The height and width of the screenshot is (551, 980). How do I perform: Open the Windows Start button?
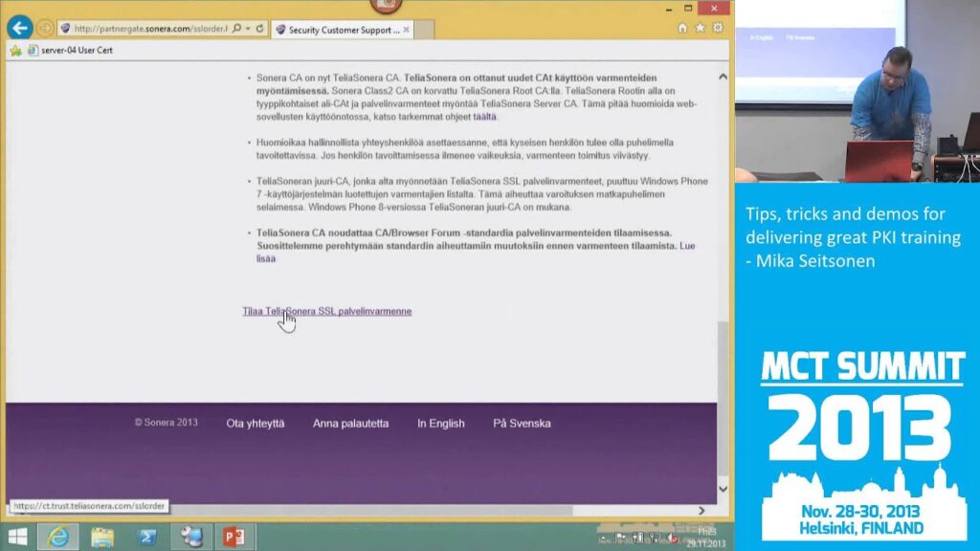pyautogui.click(x=17, y=537)
